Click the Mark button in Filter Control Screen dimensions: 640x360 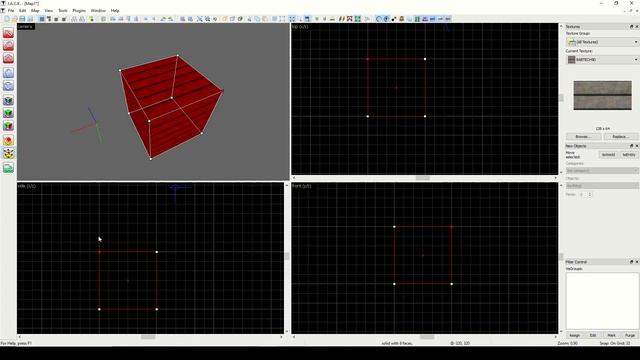pos(611,335)
